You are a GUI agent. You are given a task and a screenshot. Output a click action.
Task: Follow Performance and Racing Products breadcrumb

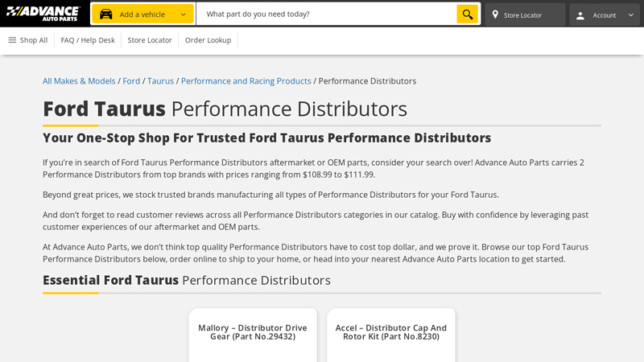pyautogui.click(x=246, y=81)
